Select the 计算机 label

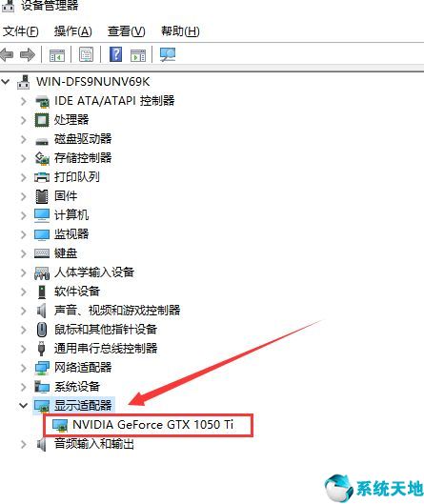71,215
